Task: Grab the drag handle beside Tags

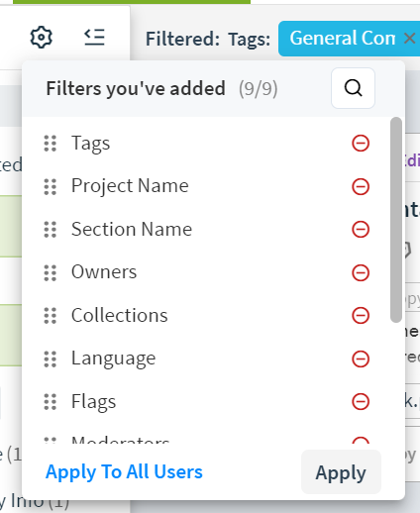Action: (x=51, y=144)
